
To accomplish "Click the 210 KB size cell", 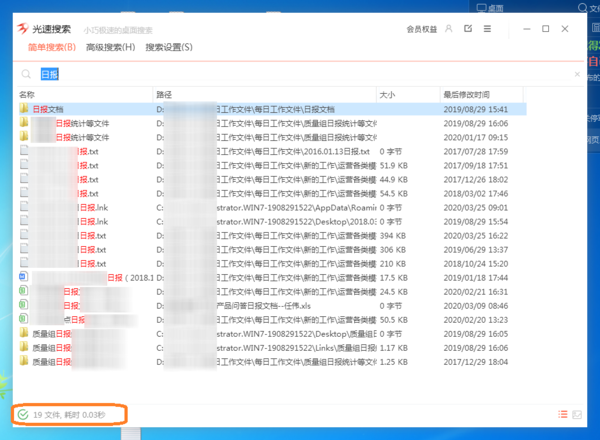I will pyautogui.click(x=393, y=264).
